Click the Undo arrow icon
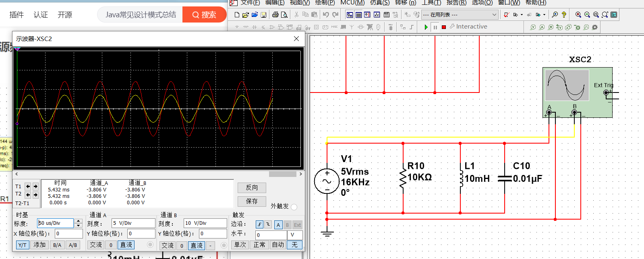The height and width of the screenshot is (259, 644). [x=326, y=15]
